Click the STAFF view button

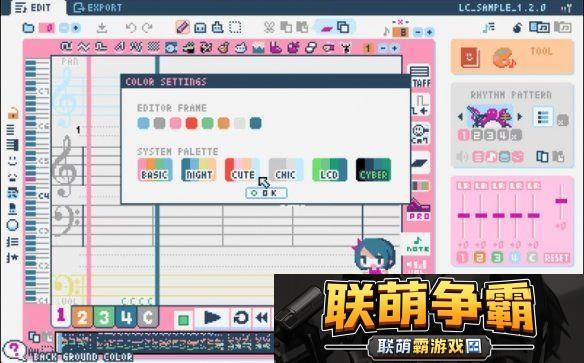[x=421, y=77]
